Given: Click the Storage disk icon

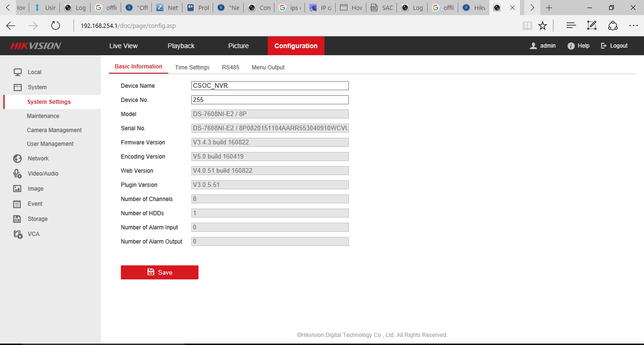Looking at the screenshot, I should coord(17,219).
